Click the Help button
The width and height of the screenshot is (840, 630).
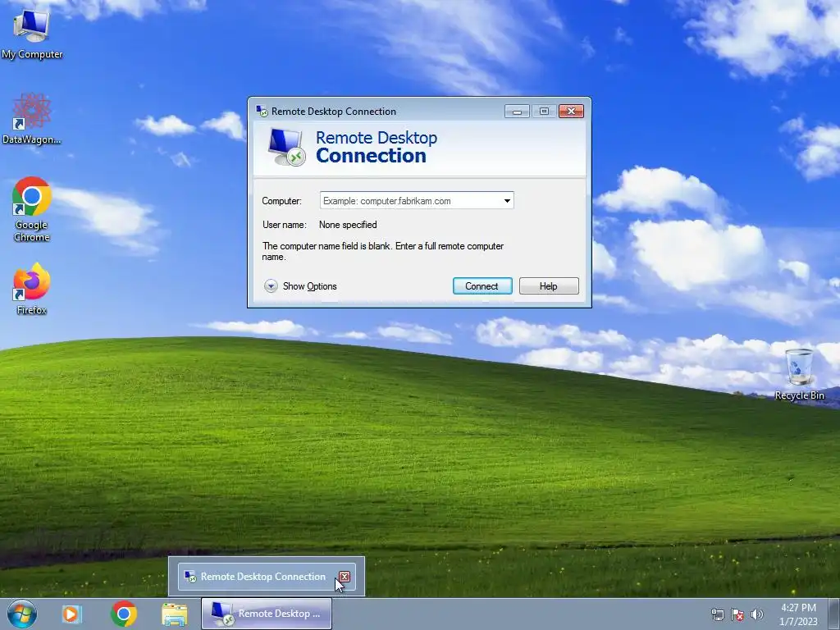(x=549, y=286)
